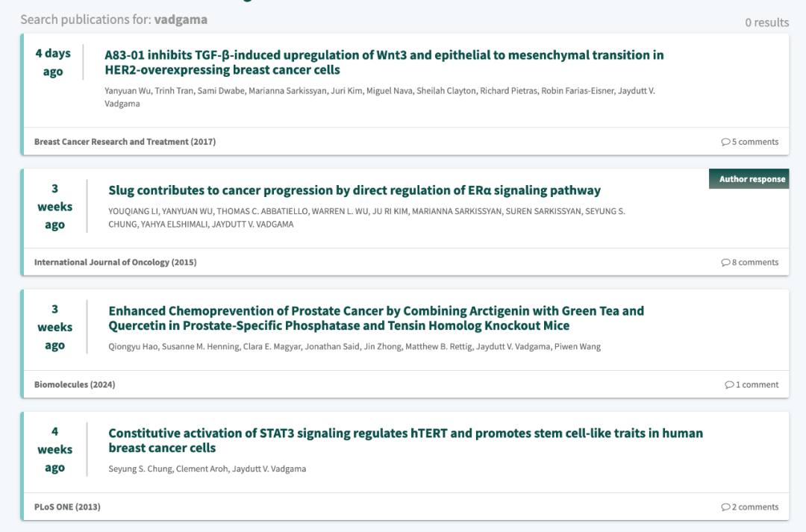
Task: Click the 1 comment speech bubble icon
Action: 729,384
